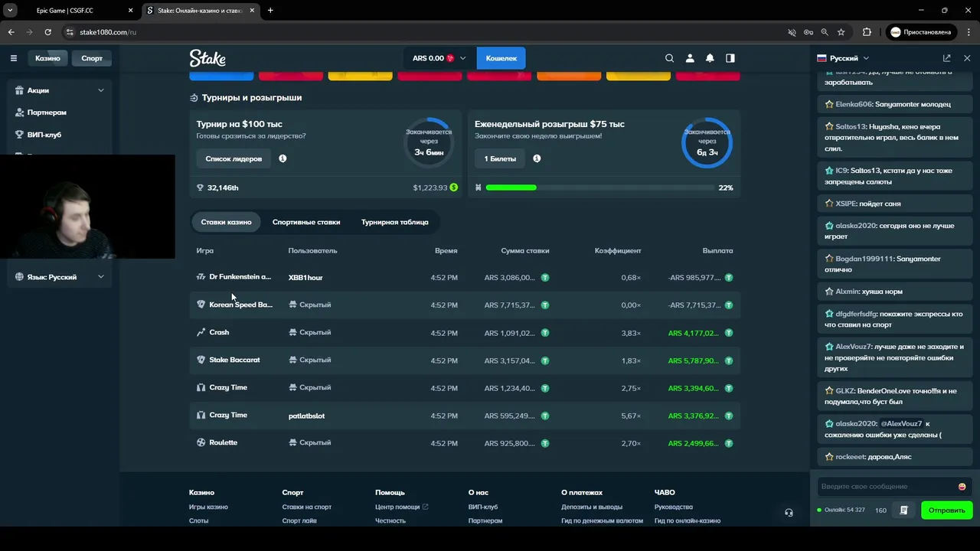Image resolution: width=980 pixels, height=551 pixels.
Task: Show info for $100k tournament
Action: (x=283, y=158)
